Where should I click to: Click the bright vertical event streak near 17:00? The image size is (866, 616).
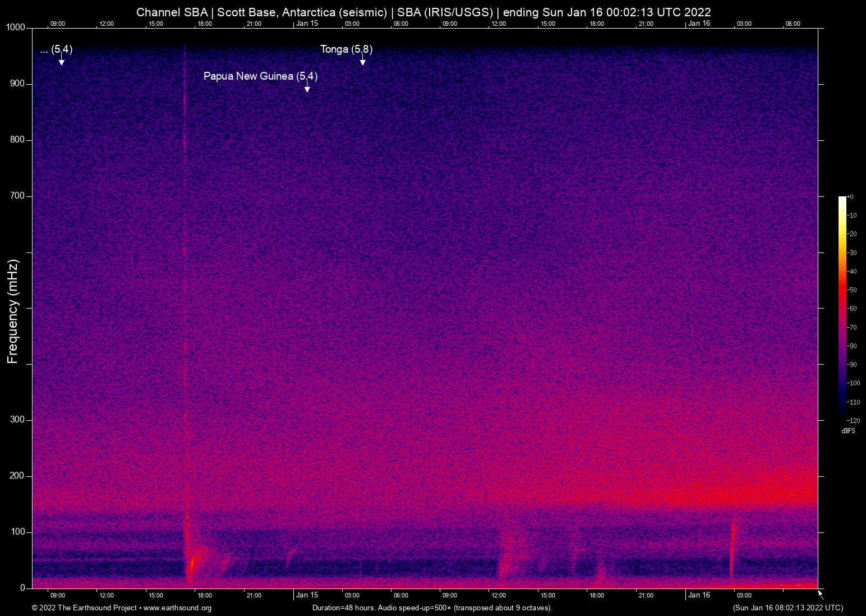coord(186,281)
